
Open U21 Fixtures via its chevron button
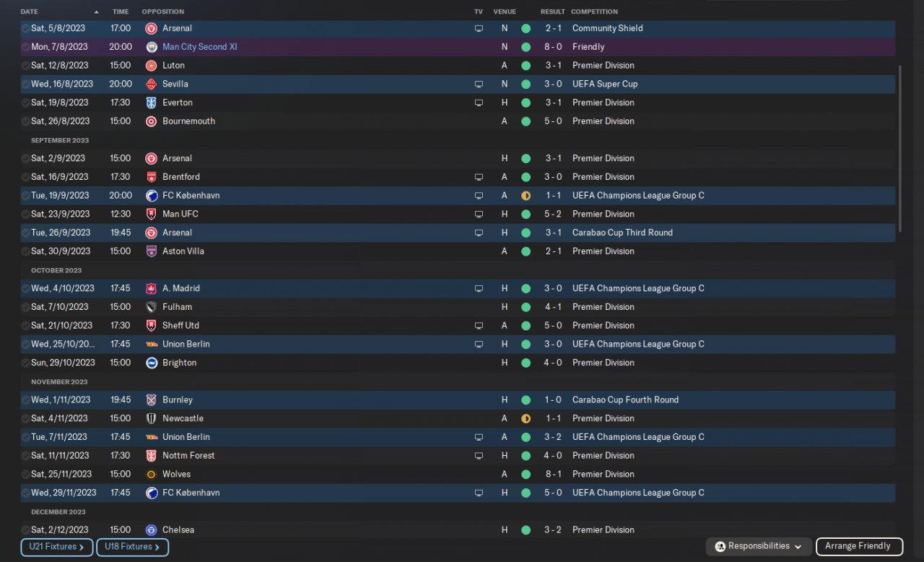pos(57,548)
